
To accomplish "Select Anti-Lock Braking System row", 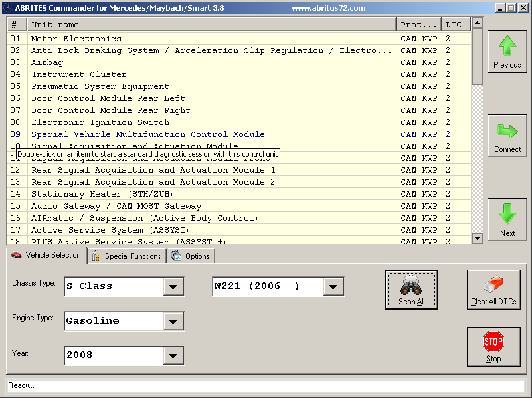I will click(x=239, y=50).
